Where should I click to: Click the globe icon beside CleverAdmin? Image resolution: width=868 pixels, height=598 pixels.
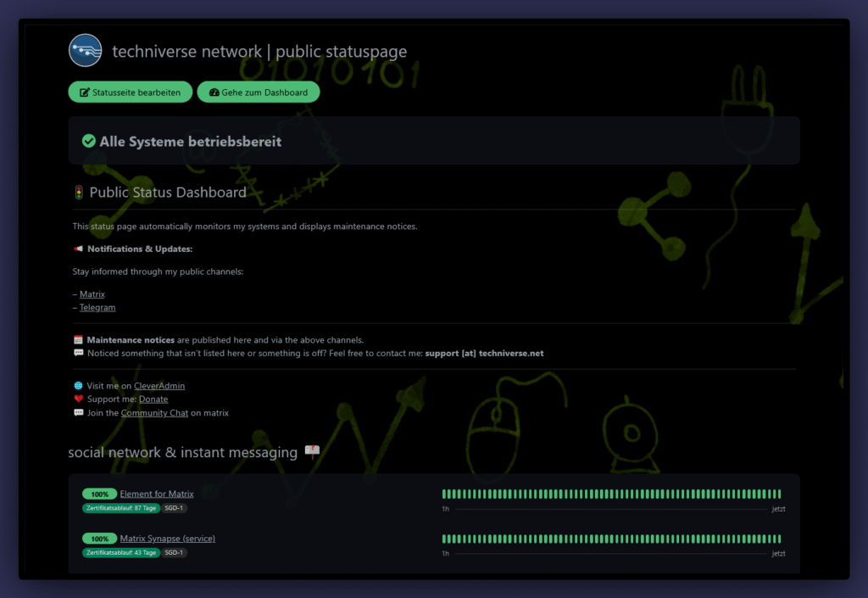click(x=78, y=386)
